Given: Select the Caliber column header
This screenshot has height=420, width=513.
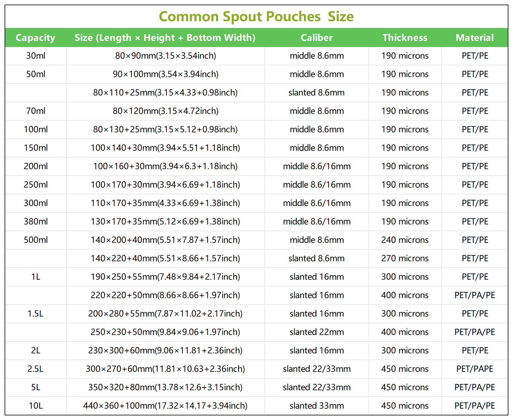Looking at the screenshot, I should point(316,38).
